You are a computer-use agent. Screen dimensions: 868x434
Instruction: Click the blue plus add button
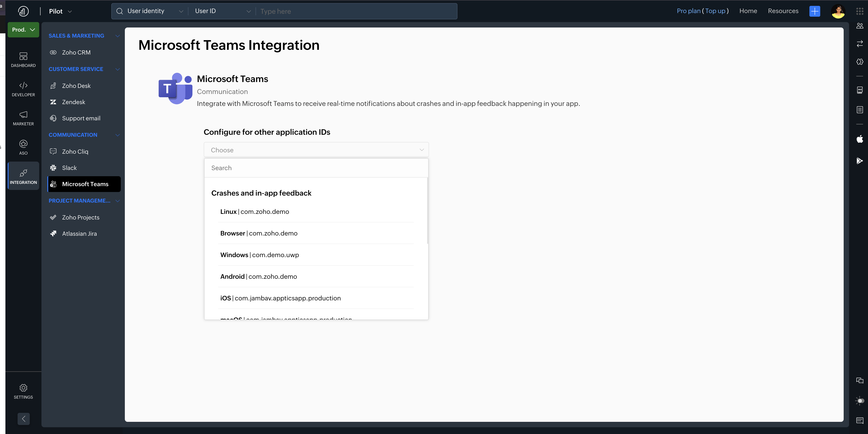coord(814,11)
